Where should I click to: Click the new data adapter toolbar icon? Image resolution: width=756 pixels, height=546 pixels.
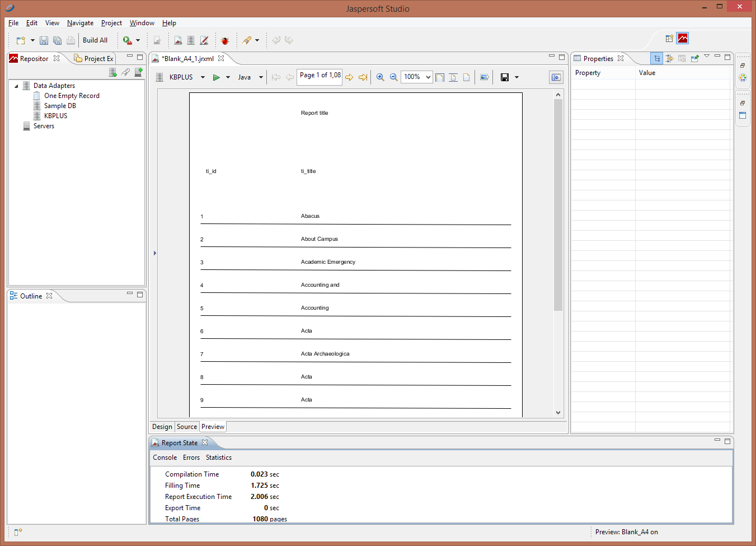click(191, 40)
